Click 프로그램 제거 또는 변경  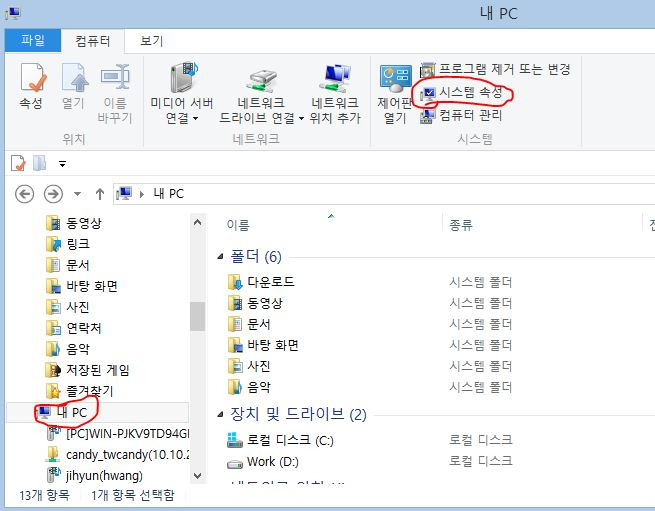click(x=495, y=69)
